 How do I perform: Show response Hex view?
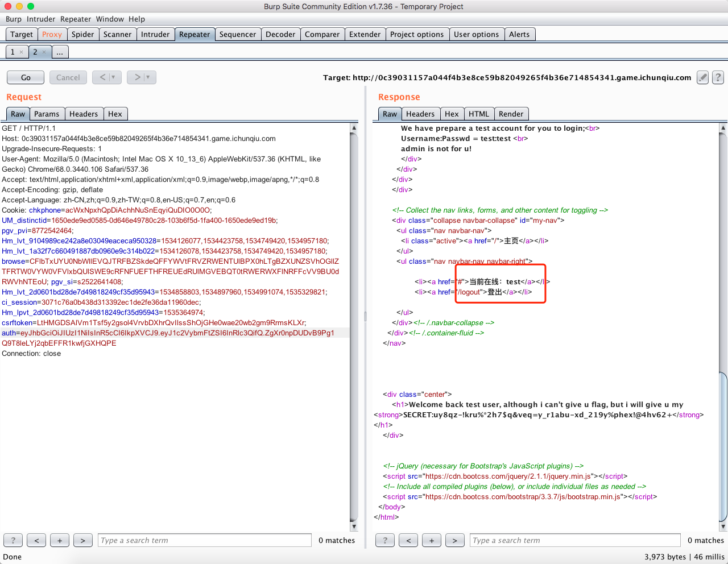tap(452, 114)
